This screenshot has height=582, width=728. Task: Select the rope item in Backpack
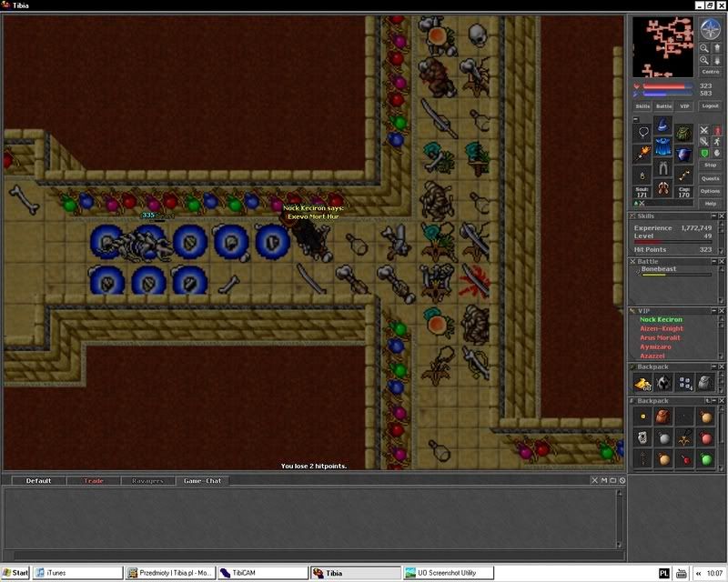click(x=643, y=459)
